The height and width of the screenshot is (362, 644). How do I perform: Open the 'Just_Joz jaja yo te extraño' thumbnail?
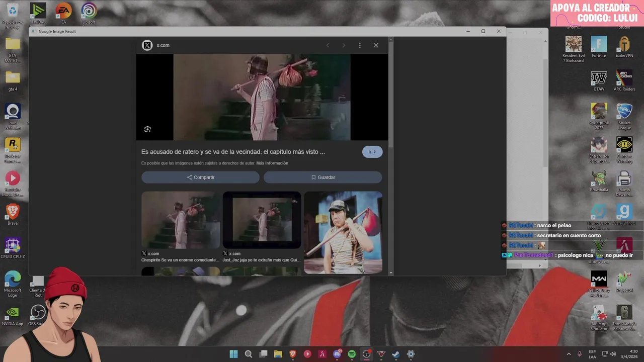pyautogui.click(x=262, y=220)
